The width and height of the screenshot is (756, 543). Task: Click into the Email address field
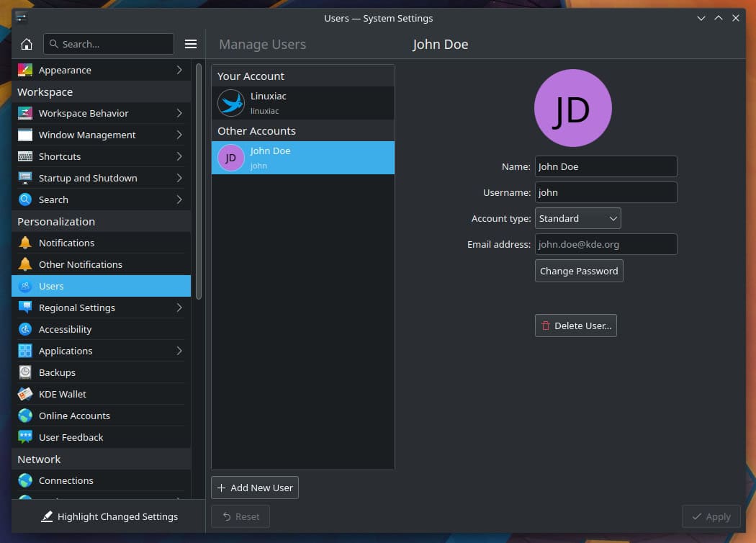(605, 244)
